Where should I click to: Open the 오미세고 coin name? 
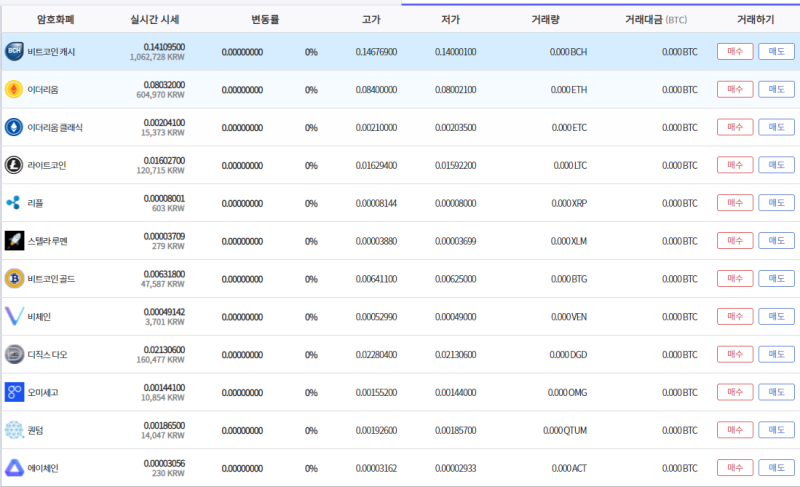(x=43, y=393)
